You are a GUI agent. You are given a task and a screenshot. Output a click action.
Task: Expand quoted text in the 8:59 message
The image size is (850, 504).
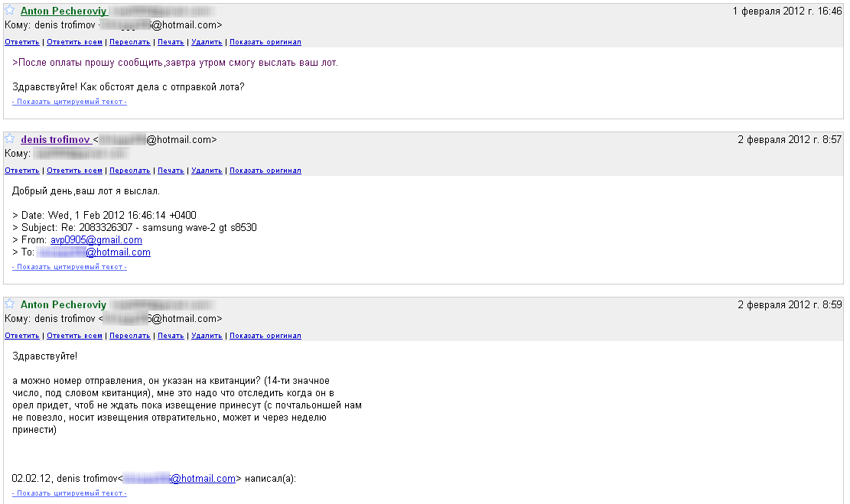(x=70, y=493)
